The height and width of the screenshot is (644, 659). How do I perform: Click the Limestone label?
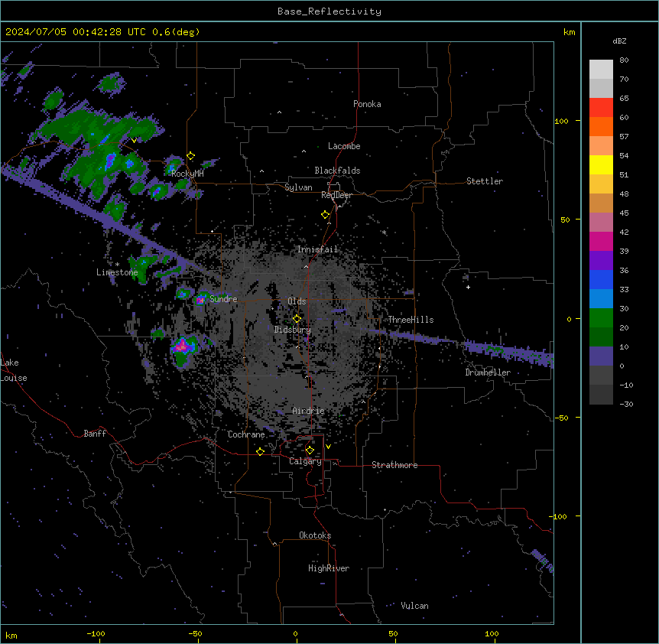coord(117,272)
